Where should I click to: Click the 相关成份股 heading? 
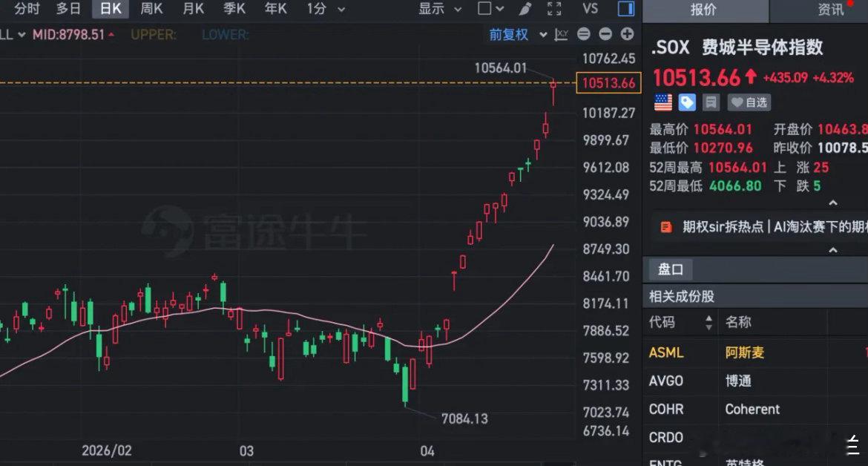pos(682,297)
